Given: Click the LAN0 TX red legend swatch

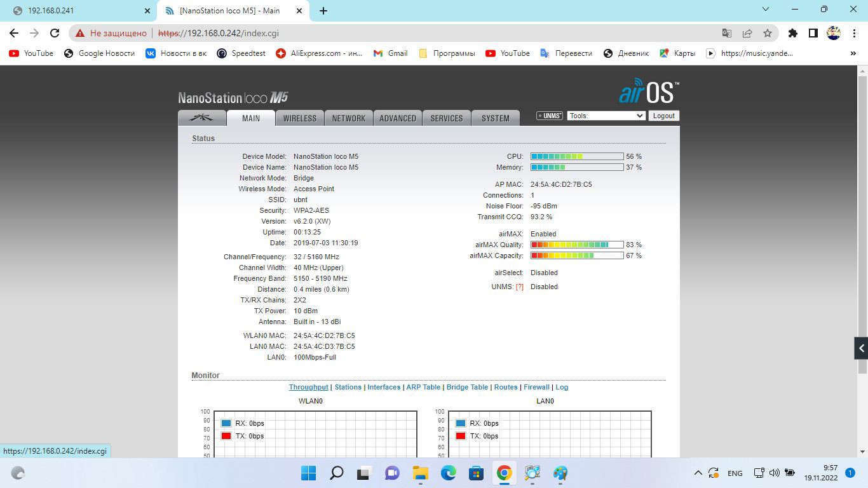Looking at the screenshot, I should [461, 436].
